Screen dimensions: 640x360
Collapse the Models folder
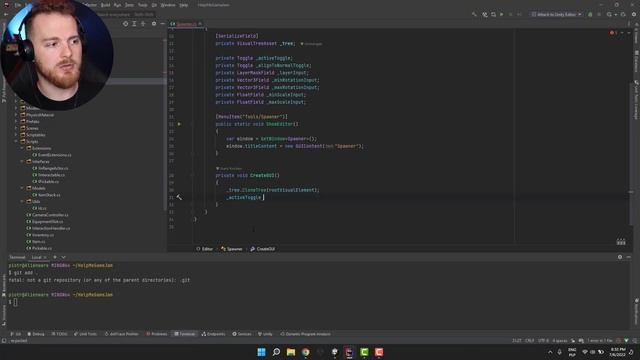(22, 188)
